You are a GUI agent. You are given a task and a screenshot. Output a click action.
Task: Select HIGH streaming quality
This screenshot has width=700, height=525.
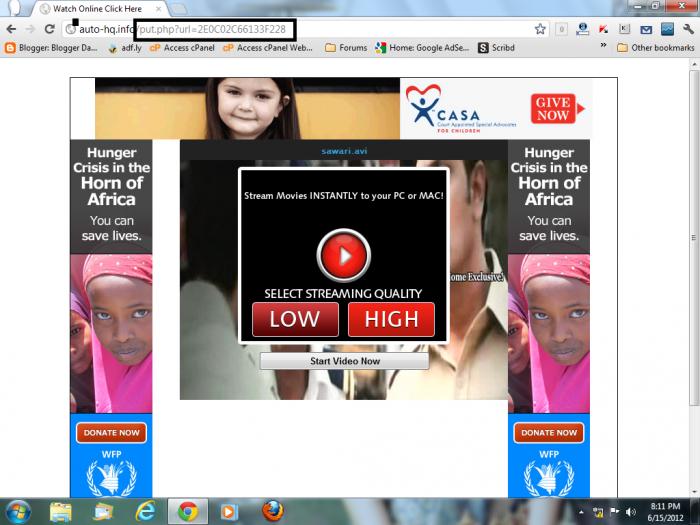(391, 319)
